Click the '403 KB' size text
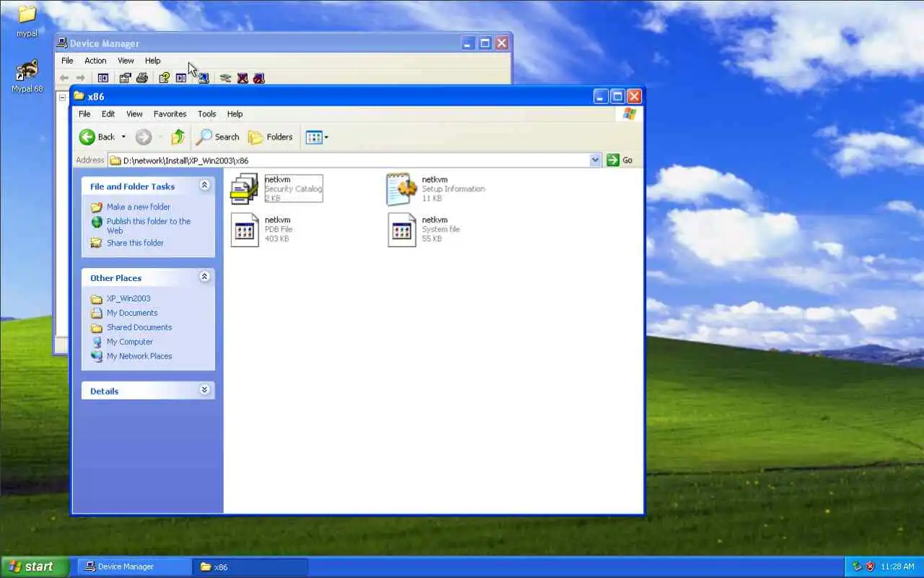The image size is (924, 578). tap(276, 238)
